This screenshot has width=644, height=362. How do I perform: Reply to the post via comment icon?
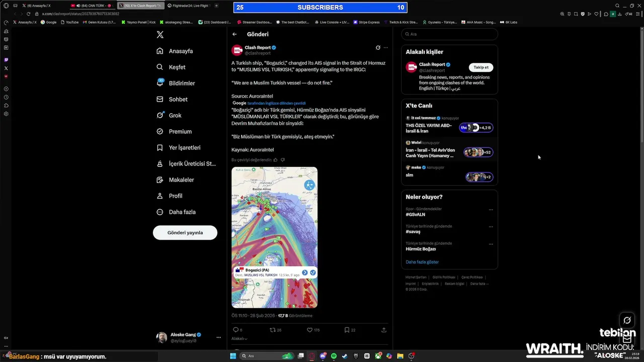click(235, 330)
